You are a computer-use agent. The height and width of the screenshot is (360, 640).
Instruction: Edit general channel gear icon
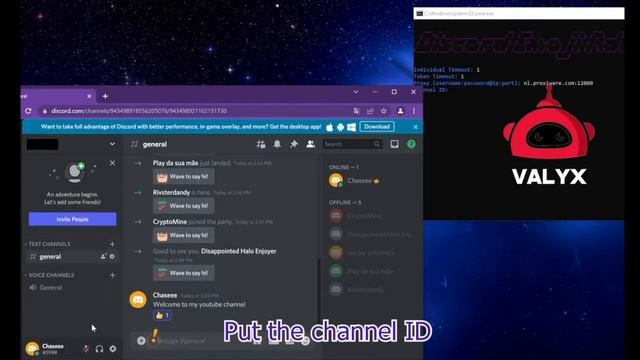[x=112, y=256]
